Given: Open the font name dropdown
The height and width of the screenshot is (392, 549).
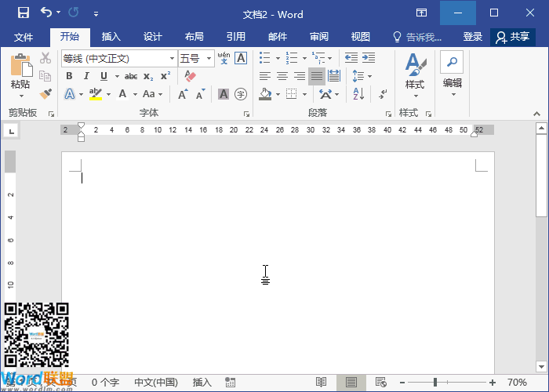Looking at the screenshot, I should pos(172,58).
